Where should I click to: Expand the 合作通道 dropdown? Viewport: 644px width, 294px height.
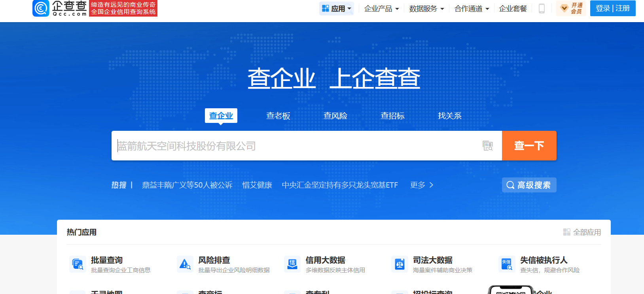(x=472, y=8)
